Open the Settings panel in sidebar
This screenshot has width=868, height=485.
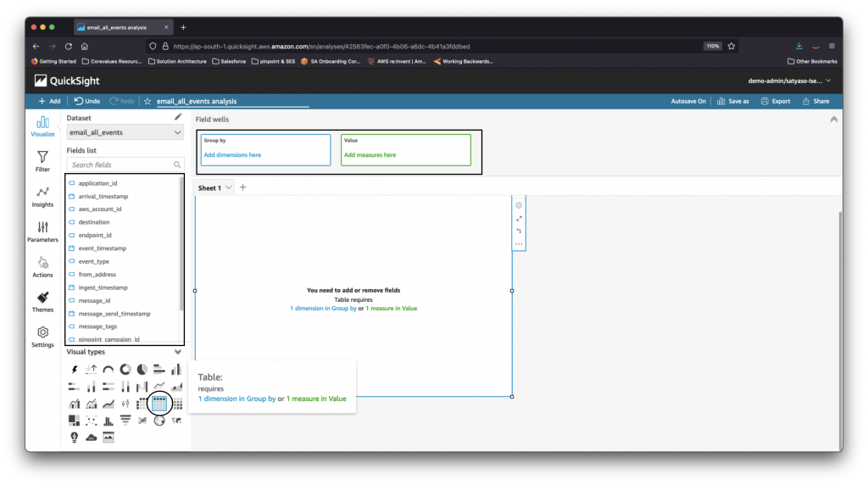click(42, 337)
